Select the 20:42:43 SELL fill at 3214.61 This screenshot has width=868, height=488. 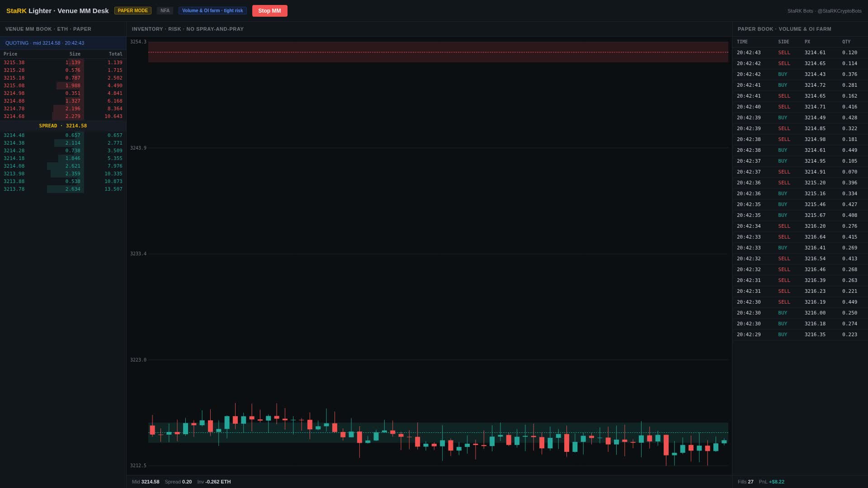click(x=800, y=53)
